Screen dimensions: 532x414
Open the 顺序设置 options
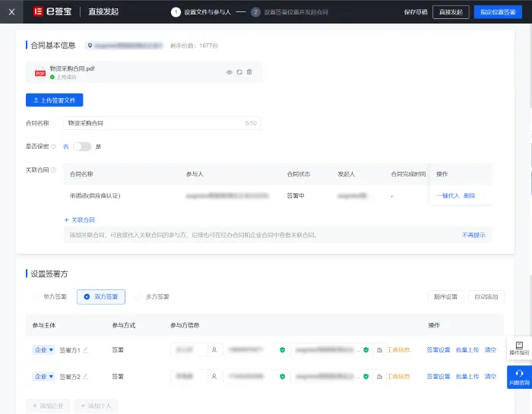(445, 297)
